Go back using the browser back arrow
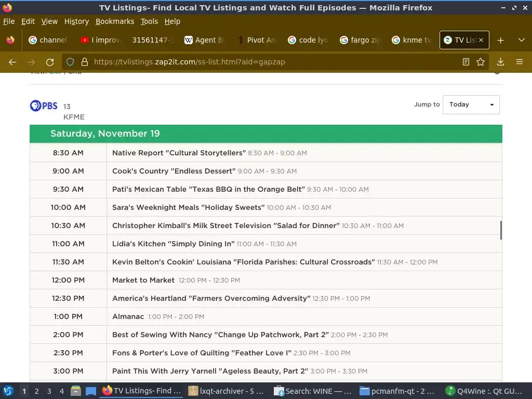The width and height of the screenshot is (532, 399). [12, 62]
